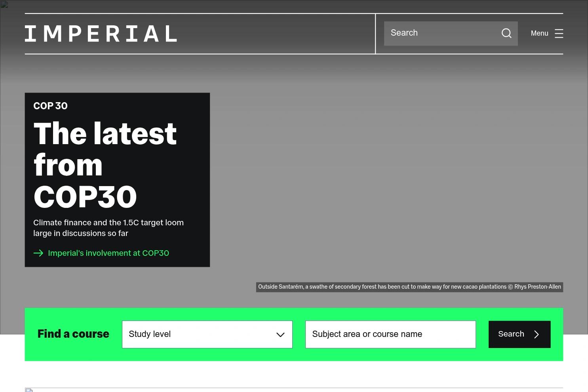
Task: Focus the Subject area or course name field
Action: click(x=390, y=335)
